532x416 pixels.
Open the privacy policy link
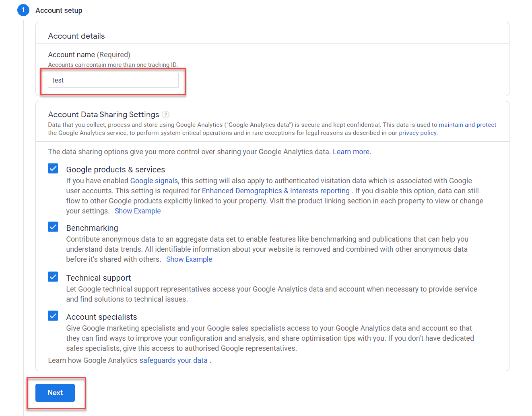tap(418, 133)
